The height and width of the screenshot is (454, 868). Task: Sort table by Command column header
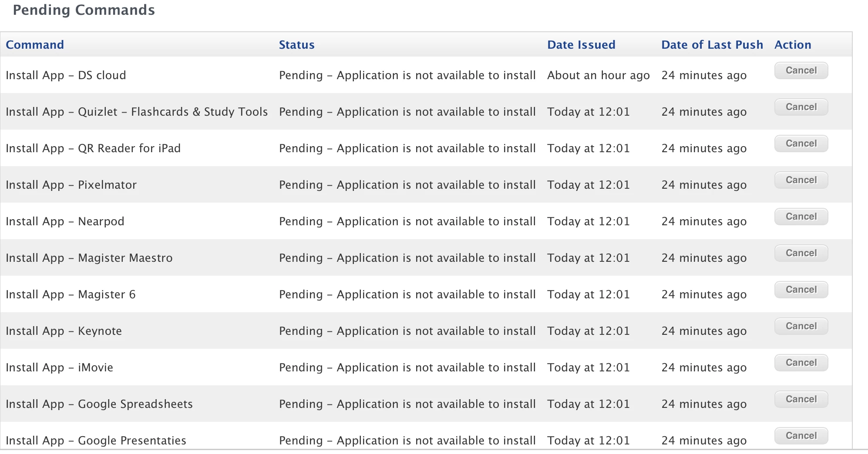[35, 45]
